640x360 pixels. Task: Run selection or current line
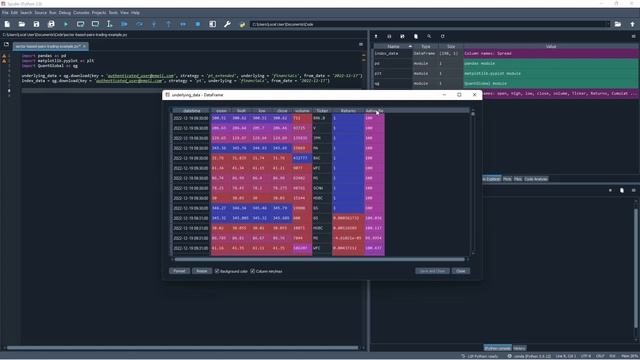point(109,24)
